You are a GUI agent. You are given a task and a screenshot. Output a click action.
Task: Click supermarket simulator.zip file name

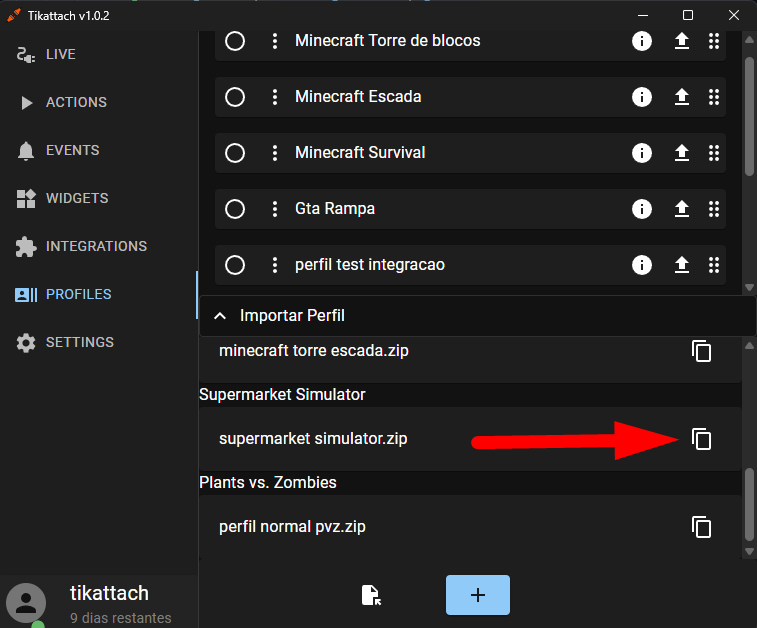(313, 439)
